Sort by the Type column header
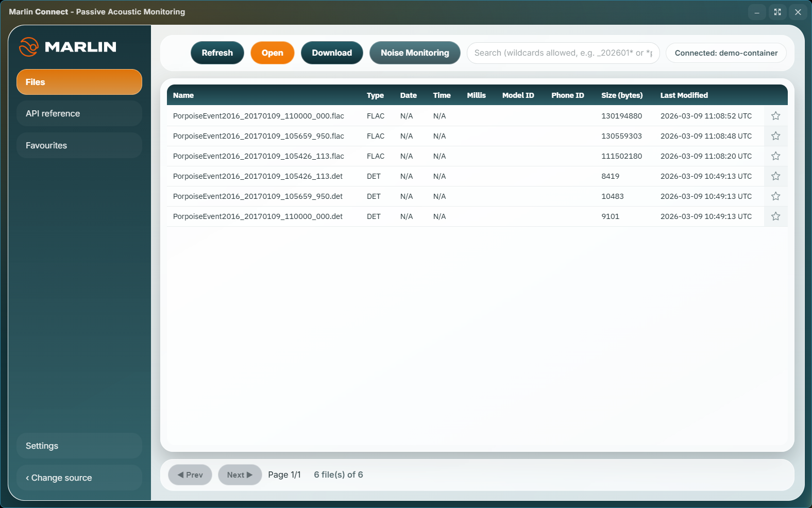The image size is (812, 508). pyautogui.click(x=375, y=95)
